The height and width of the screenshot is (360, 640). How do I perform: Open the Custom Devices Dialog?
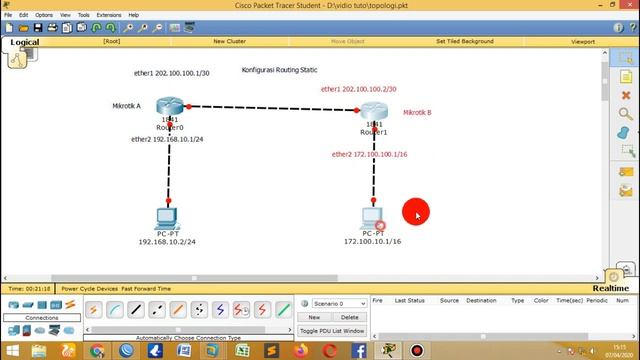click(189, 28)
